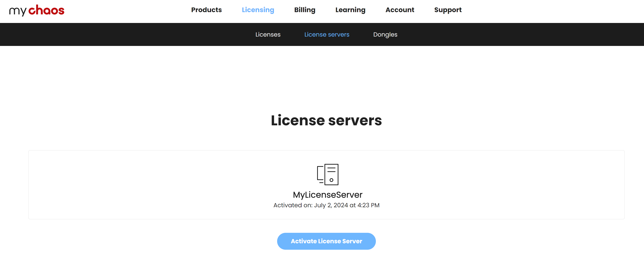Click the License servers page heading
This screenshot has height=269, width=644.
326,121
